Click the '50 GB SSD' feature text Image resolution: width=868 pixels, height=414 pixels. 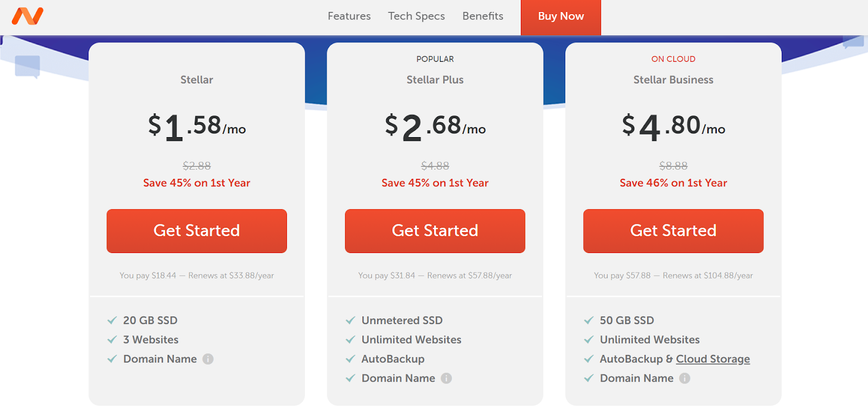click(627, 320)
